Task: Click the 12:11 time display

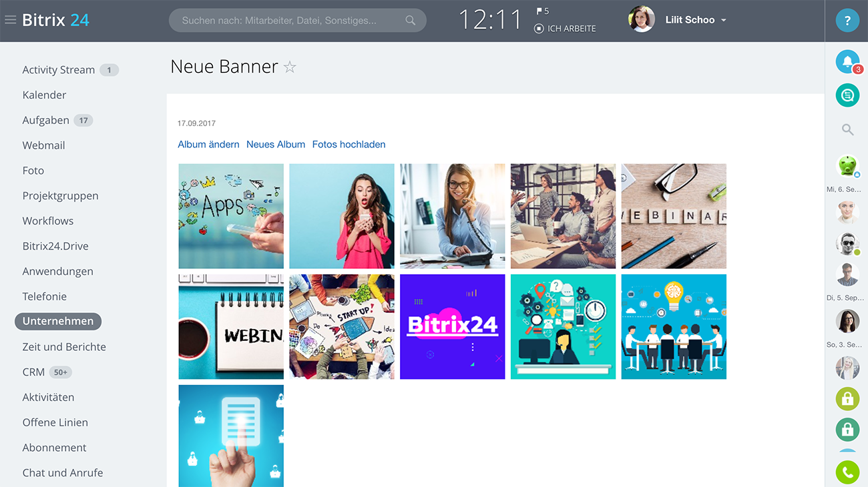Action: click(489, 20)
